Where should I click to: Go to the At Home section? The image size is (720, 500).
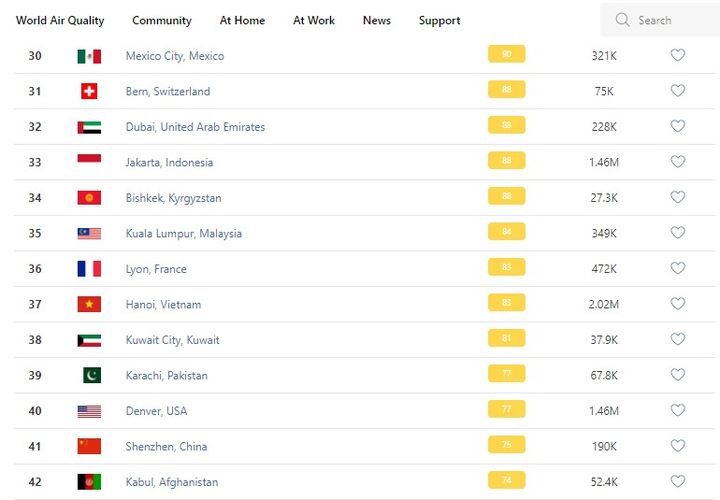(243, 20)
